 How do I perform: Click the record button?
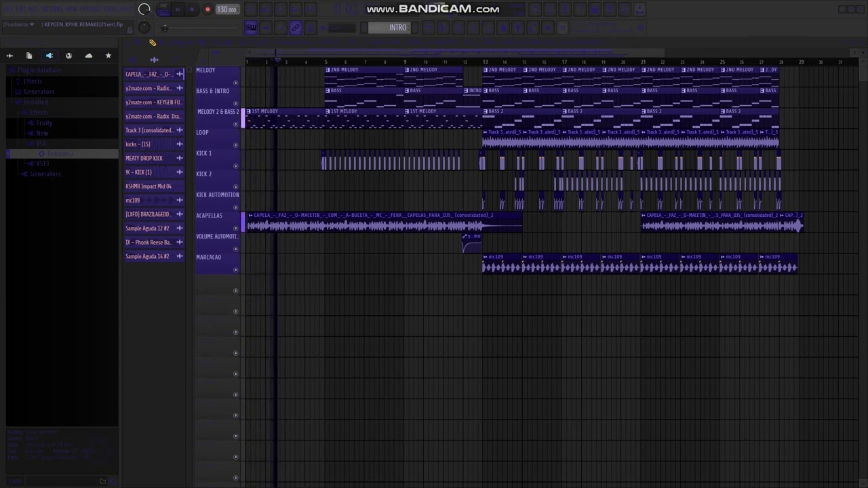tap(208, 9)
